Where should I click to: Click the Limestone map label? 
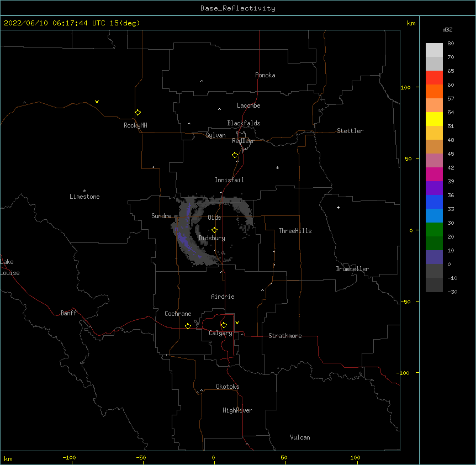(x=84, y=197)
